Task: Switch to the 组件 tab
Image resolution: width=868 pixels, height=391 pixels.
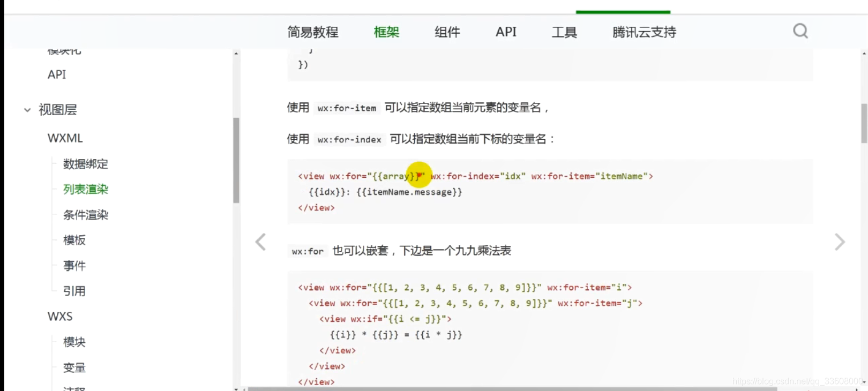Action: point(447,32)
